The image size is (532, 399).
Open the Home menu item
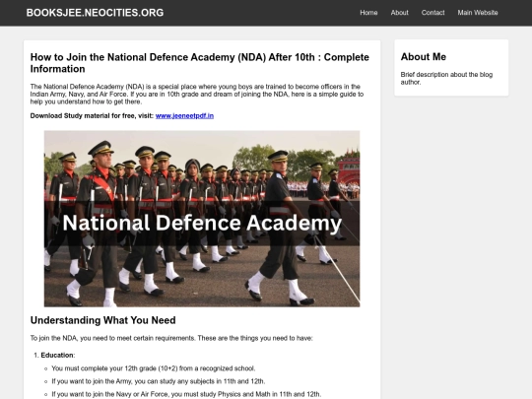(368, 13)
